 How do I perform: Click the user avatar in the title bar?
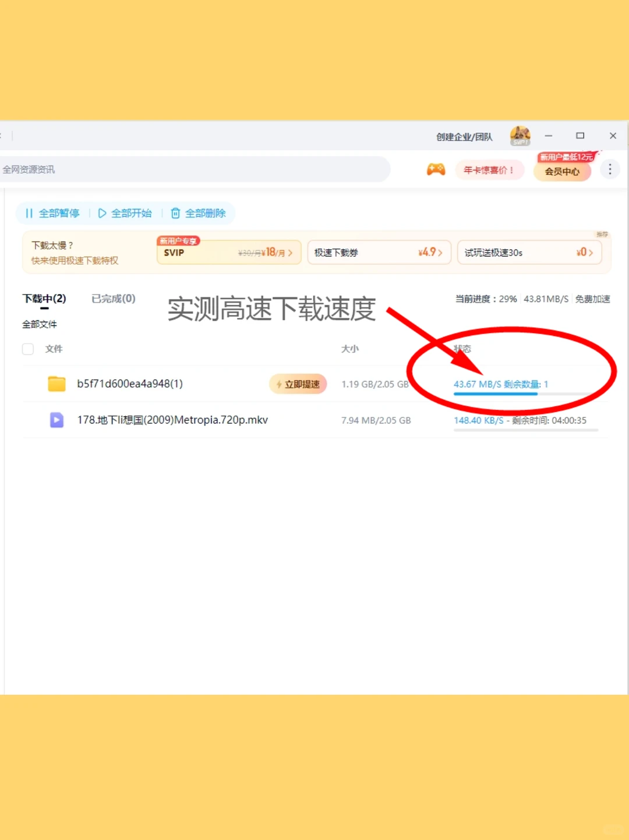click(520, 136)
